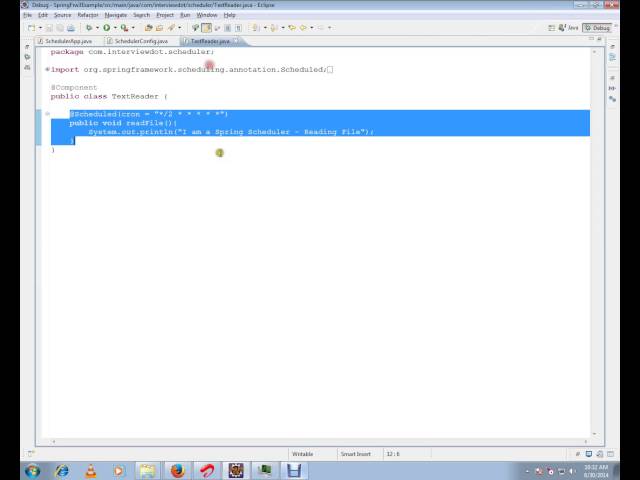
Task: Open the Variables (x)= view icon in right trim
Action: tap(612, 88)
